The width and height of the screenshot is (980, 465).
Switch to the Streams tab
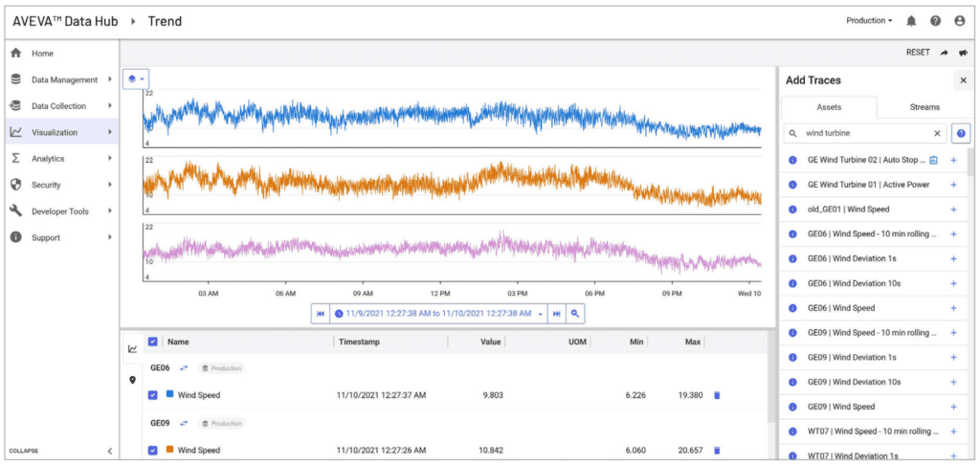[x=924, y=107]
